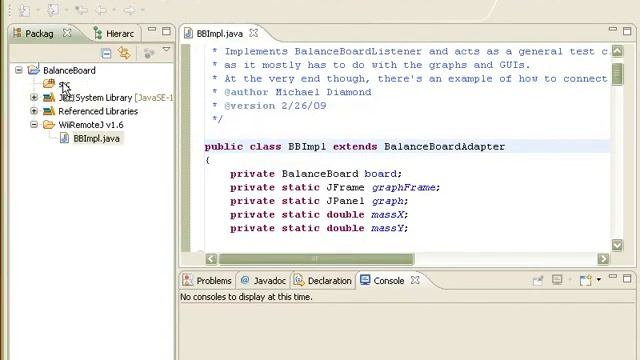Screen dimensions: 640x360
Task: Click the graphFrame field name
Action: click(x=404, y=187)
